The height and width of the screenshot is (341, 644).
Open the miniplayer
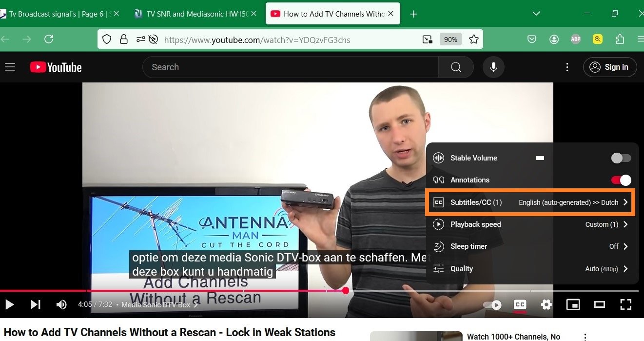(573, 305)
